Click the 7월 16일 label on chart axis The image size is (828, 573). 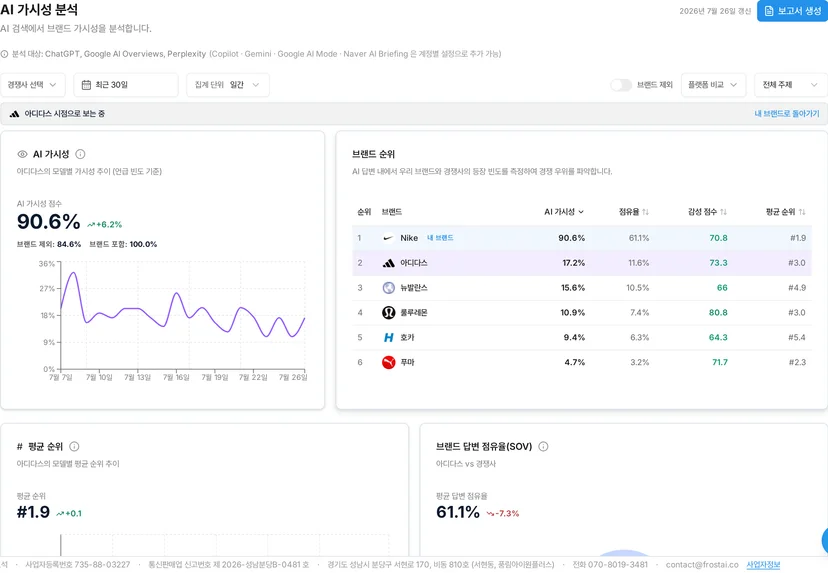[x=176, y=377]
